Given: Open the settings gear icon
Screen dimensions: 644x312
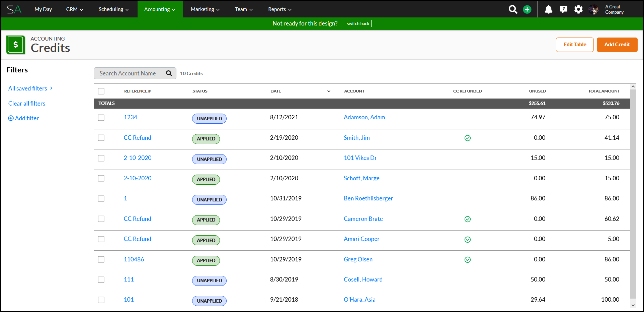Looking at the screenshot, I should (x=578, y=9).
